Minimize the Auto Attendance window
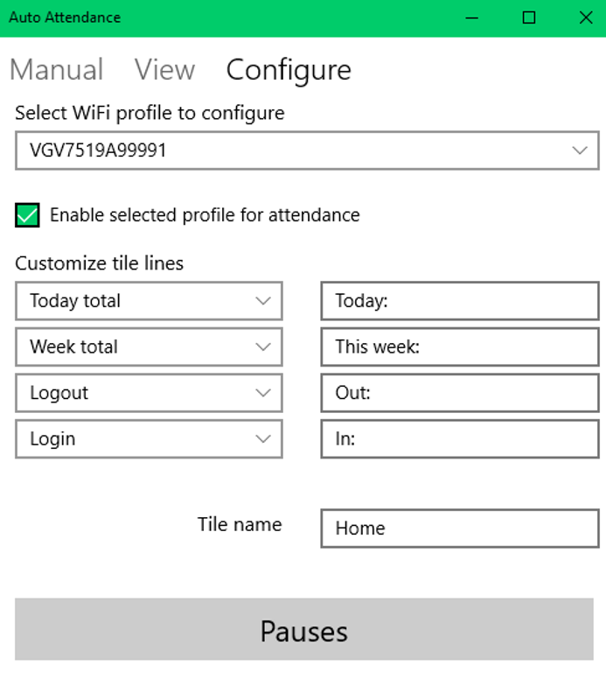 tap(473, 17)
